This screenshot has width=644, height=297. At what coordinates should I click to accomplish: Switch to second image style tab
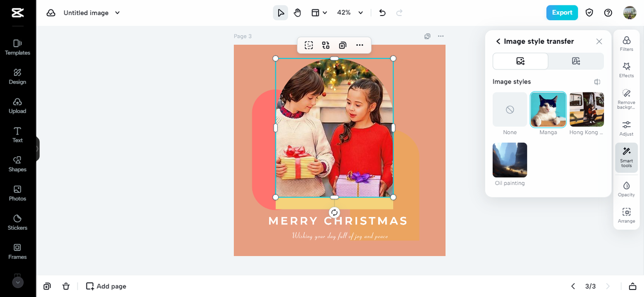tap(576, 61)
